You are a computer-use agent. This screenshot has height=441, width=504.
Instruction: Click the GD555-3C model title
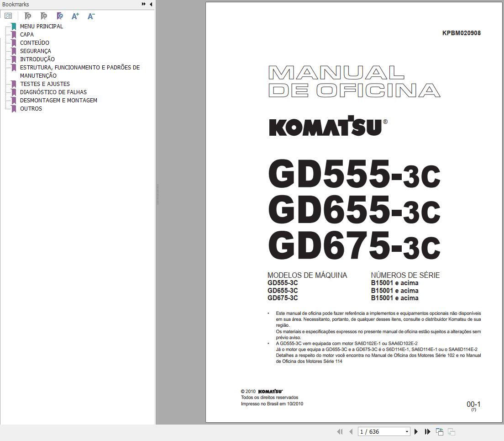[x=354, y=174]
